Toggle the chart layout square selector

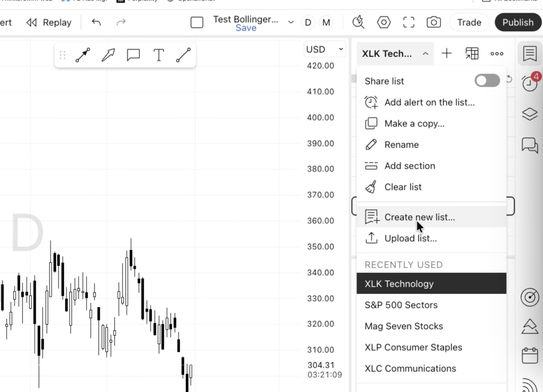[x=197, y=22]
